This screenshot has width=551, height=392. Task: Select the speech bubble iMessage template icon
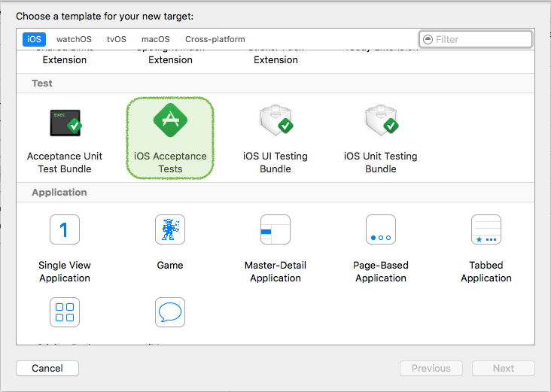click(x=170, y=312)
